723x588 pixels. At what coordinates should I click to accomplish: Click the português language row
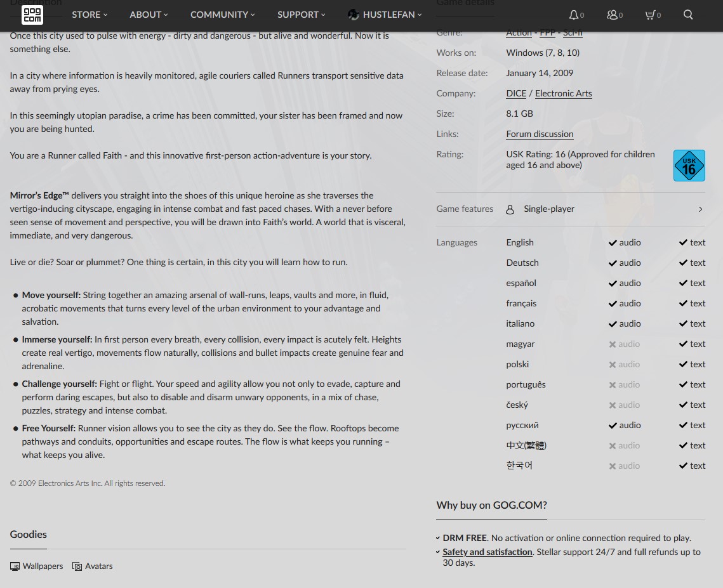pyautogui.click(x=606, y=385)
